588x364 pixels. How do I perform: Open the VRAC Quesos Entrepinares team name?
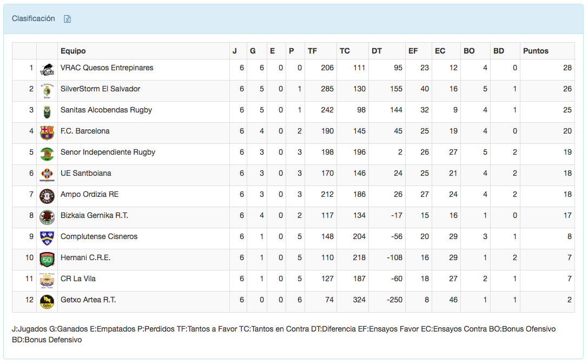(x=107, y=68)
